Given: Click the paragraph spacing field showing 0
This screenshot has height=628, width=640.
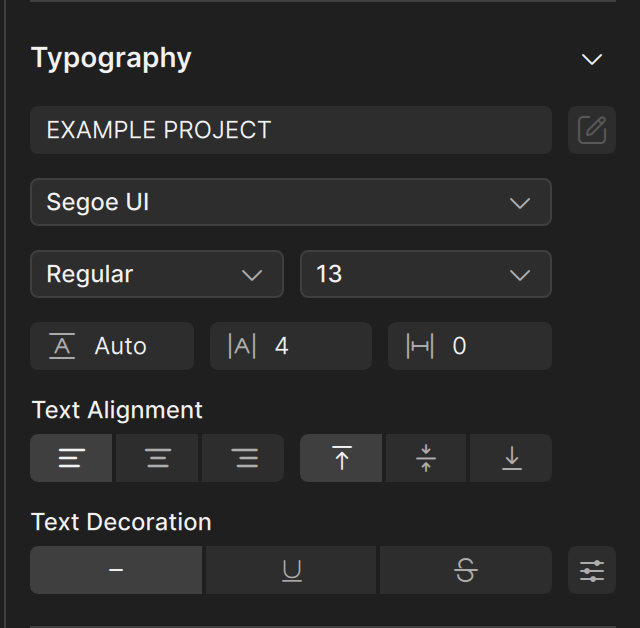Looking at the screenshot, I should [x=470, y=346].
